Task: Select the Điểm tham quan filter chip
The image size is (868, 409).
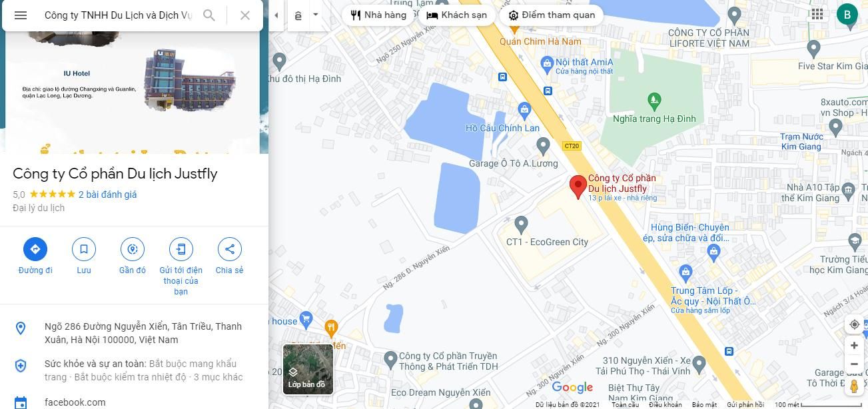Action: point(552,15)
